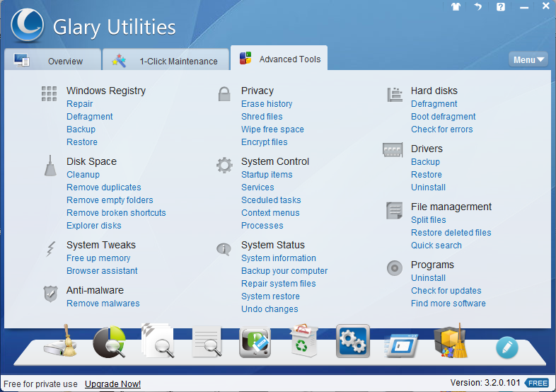Click the Windows Registry grid icon
This screenshot has height=392, width=556.
click(x=49, y=93)
